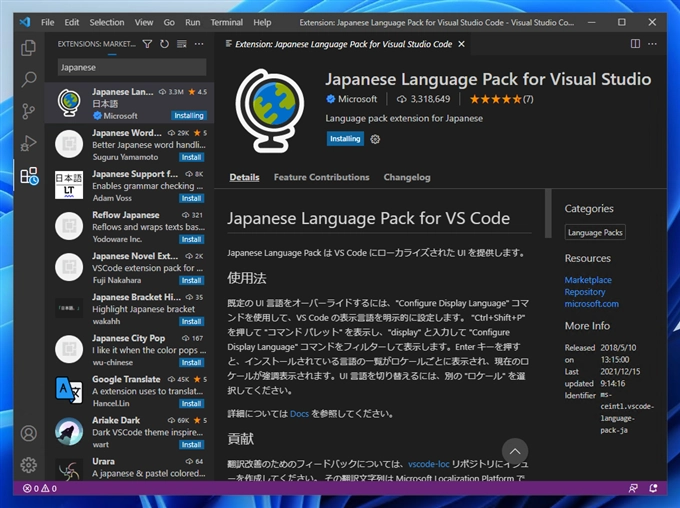Click the split editor icon
This screenshot has width=680, height=508.
636,44
